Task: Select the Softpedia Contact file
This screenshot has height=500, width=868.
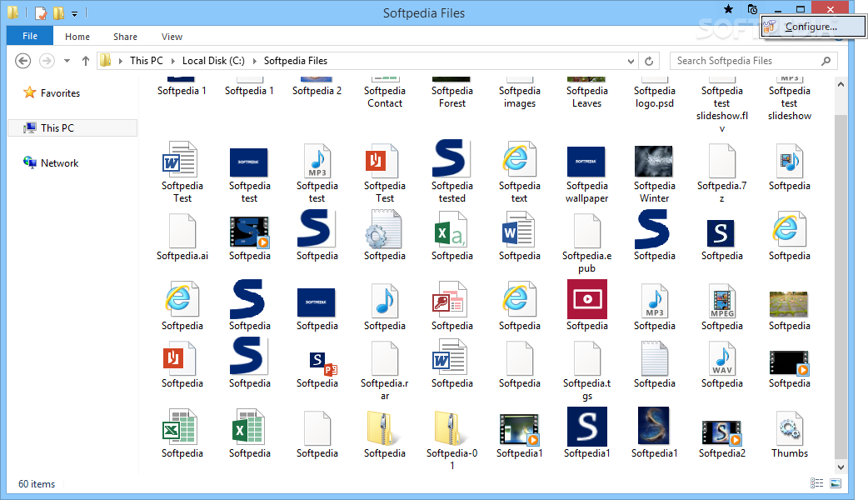Action: [x=385, y=94]
